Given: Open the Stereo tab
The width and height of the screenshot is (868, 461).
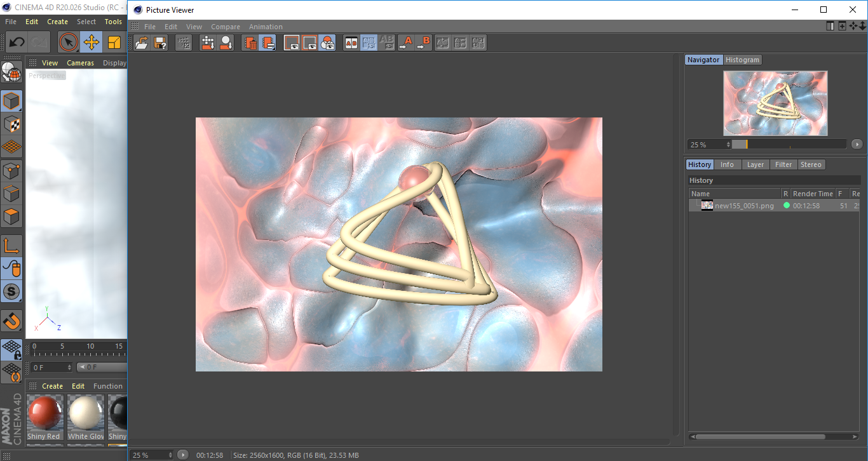Looking at the screenshot, I should click(x=811, y=164).
